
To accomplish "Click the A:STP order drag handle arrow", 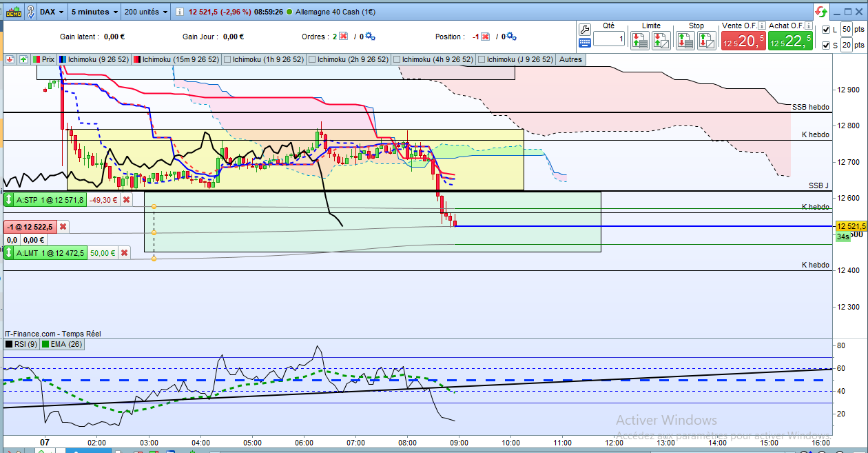I will point(9,200).
